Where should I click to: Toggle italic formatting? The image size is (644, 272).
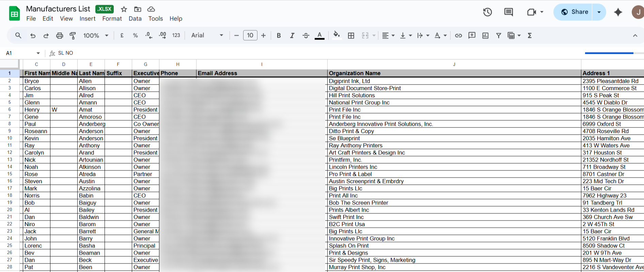[x=292, y=35]
